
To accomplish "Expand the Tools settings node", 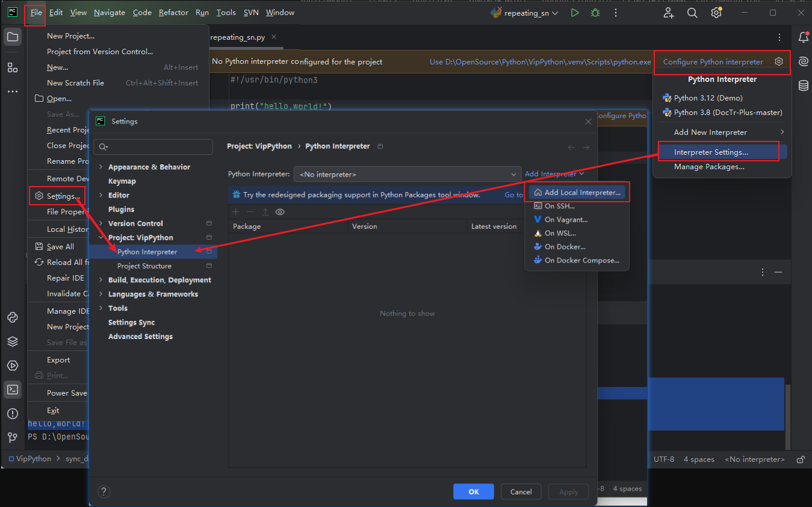I will pyautogui.click(x=101, y=308).
